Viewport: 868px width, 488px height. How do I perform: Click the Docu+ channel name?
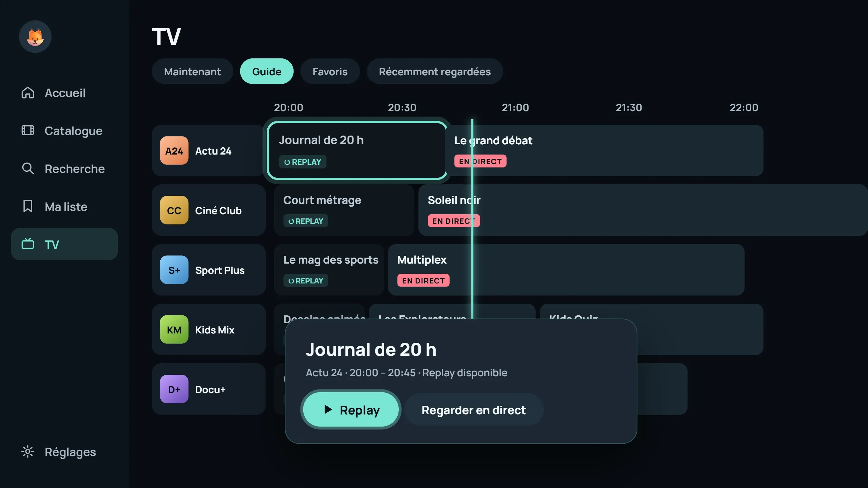point(210,389)
